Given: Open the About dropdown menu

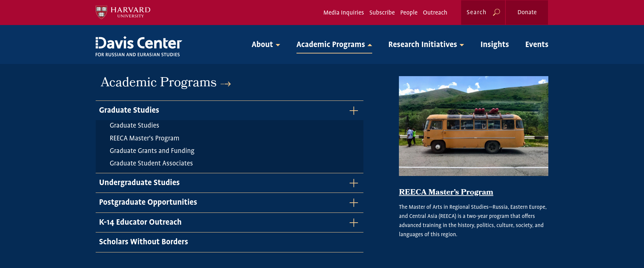Looking at the screenshot, I should click(266, 44).
